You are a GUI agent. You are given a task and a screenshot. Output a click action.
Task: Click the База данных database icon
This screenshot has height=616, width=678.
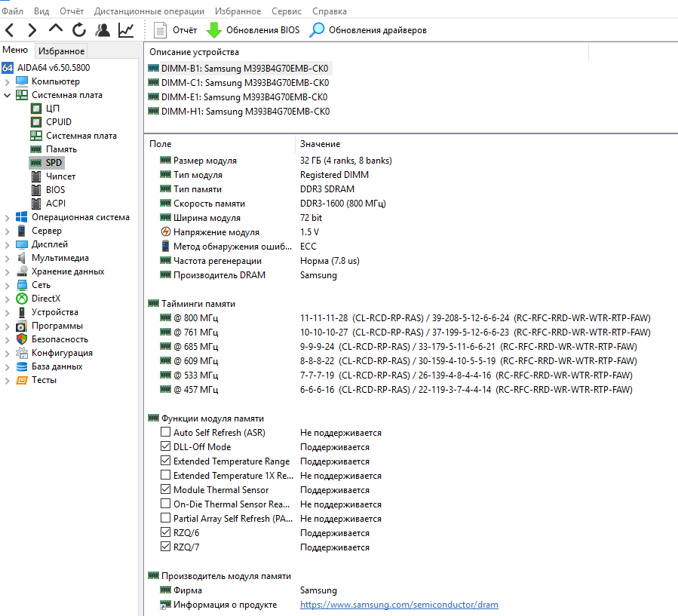22,366
